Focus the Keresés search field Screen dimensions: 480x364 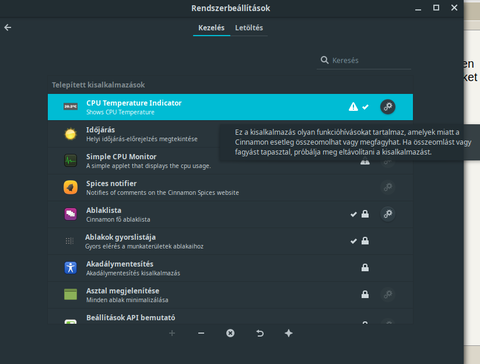tap(364, 60)
